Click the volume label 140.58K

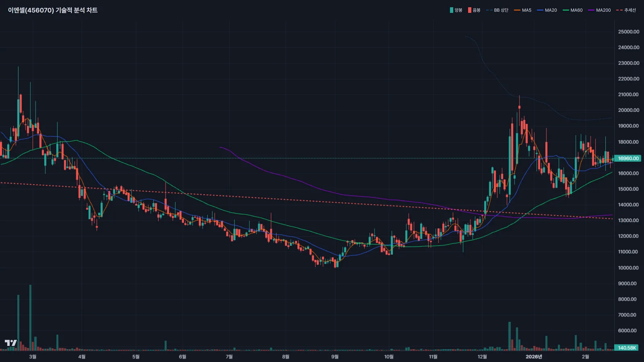click(x=627, y=348)
